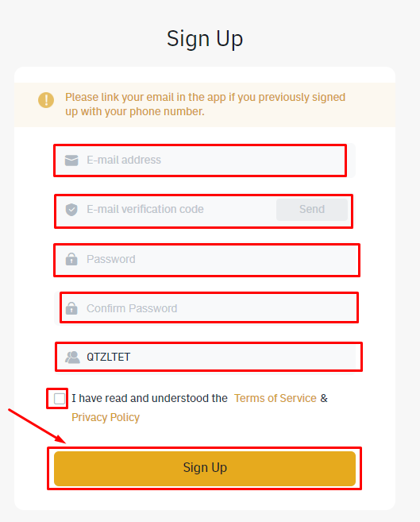Screen dimensions: 420x522
Task: Focus the E-mail verification code input
Action: point(179,210)
